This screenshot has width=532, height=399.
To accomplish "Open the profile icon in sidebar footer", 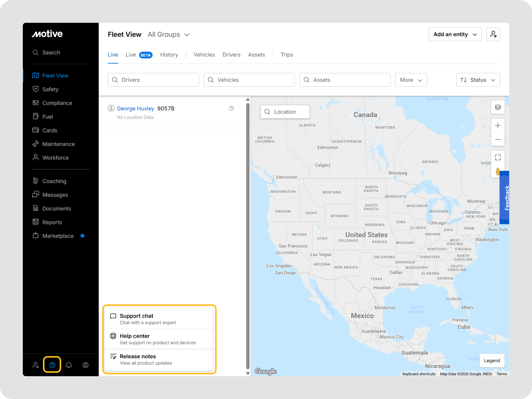I will point(85,365).
